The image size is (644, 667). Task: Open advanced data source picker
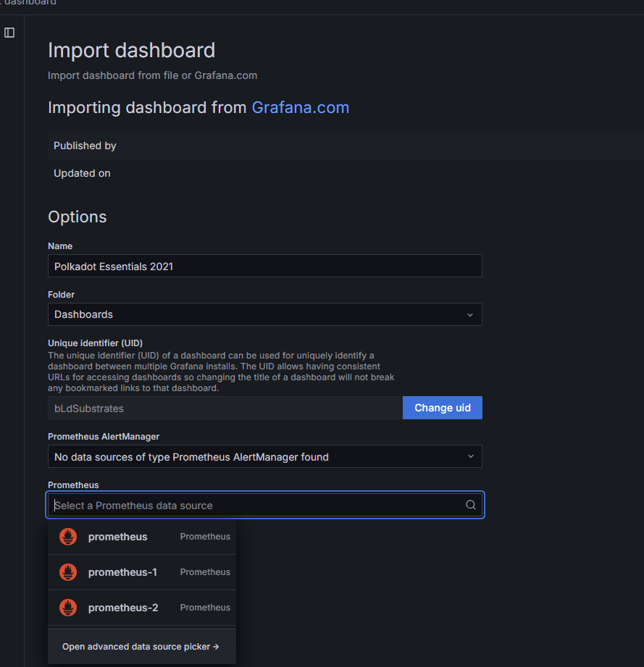pos(141,647)
